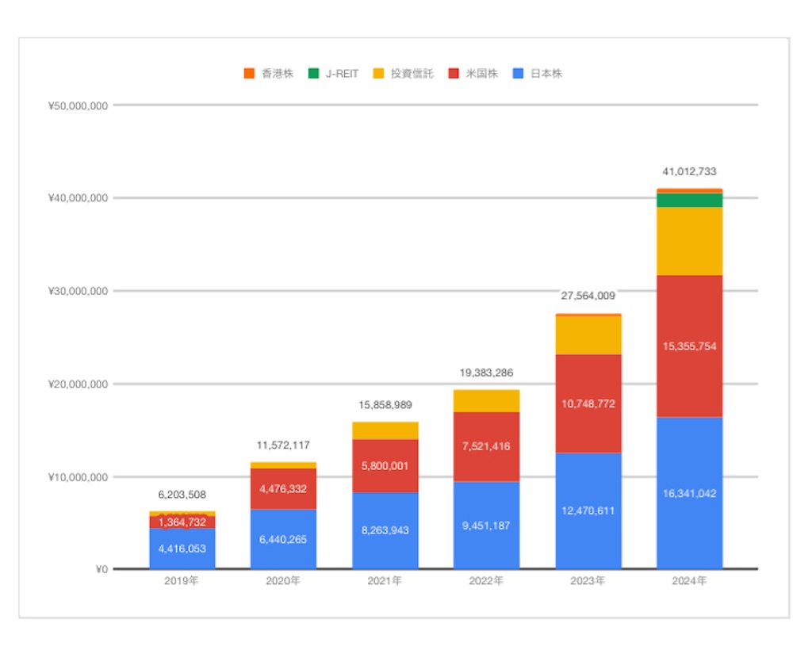The width and height of the screenshot is (812, 650).
Task: Click the 2021年 axis label
Action: point(385,581)
